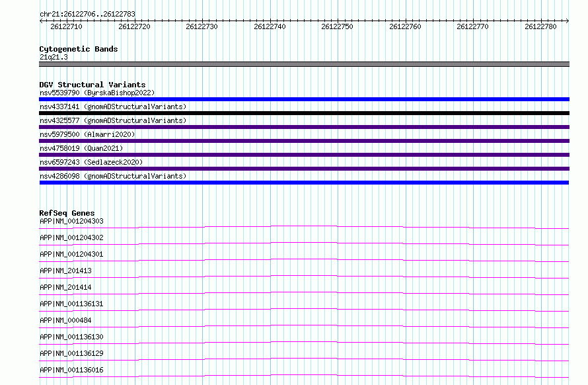The image size is (588, 385).
Task: Select the 21q21.3 band label
Action: coord(54,57)
